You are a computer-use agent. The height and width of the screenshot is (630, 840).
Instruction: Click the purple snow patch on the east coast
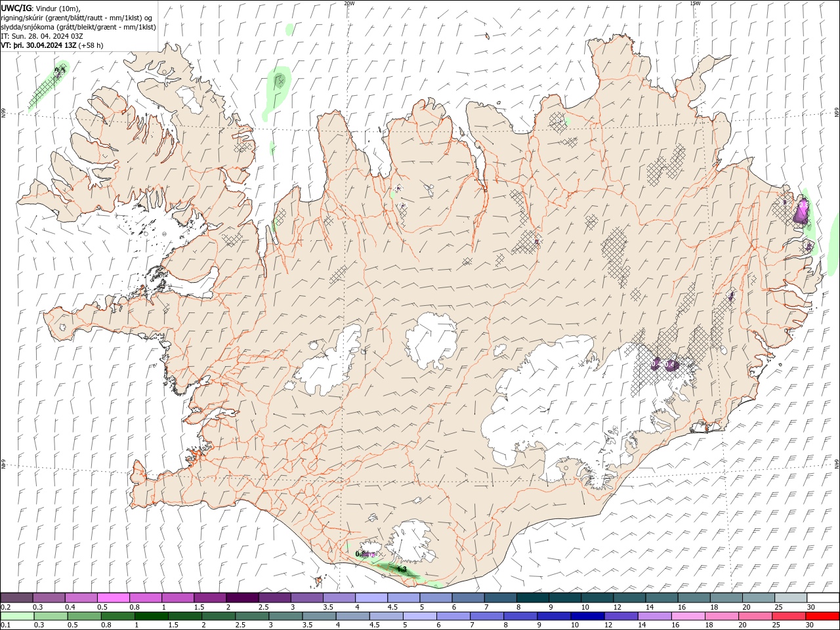pyautogui.click(x=801, y=211)
